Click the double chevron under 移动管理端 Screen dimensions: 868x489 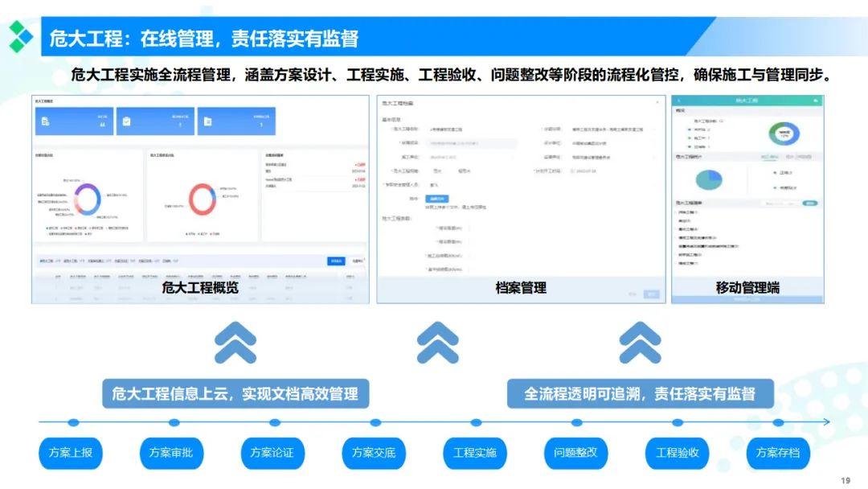[640, 343]
